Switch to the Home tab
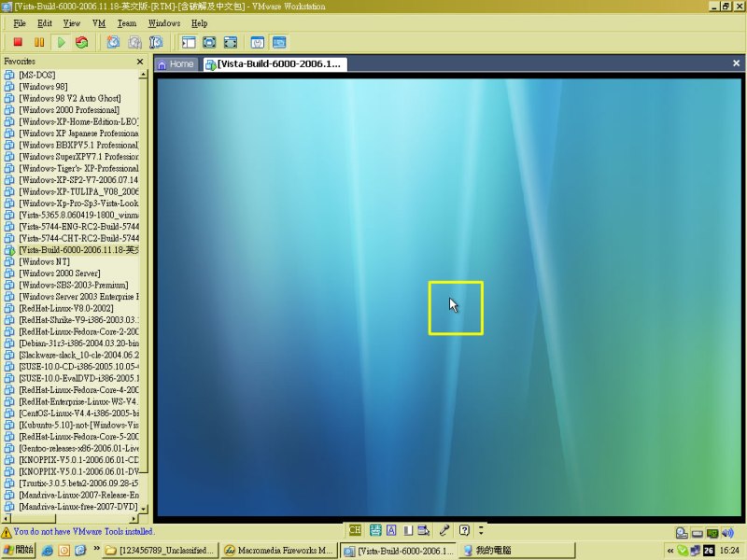The width and height of the screenshot is (747, 560). tap(176, 63)
